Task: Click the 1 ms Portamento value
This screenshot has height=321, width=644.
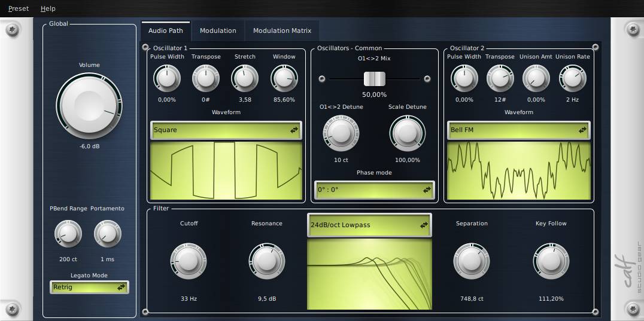Action: point(108,259)
